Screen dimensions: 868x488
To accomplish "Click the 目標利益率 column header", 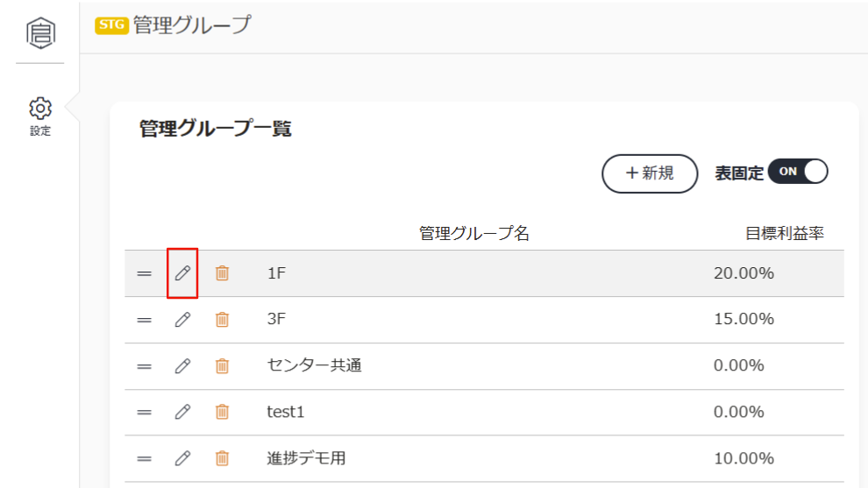I will coord(785,234).
